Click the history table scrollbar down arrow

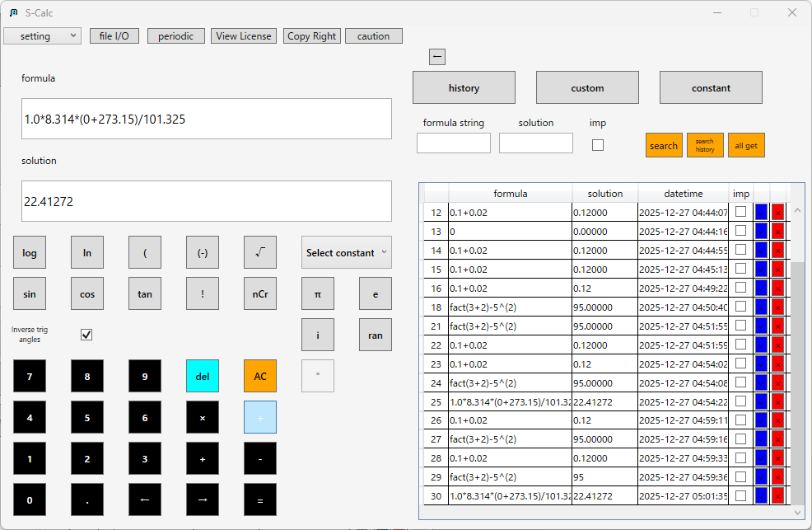click(797, 512)
